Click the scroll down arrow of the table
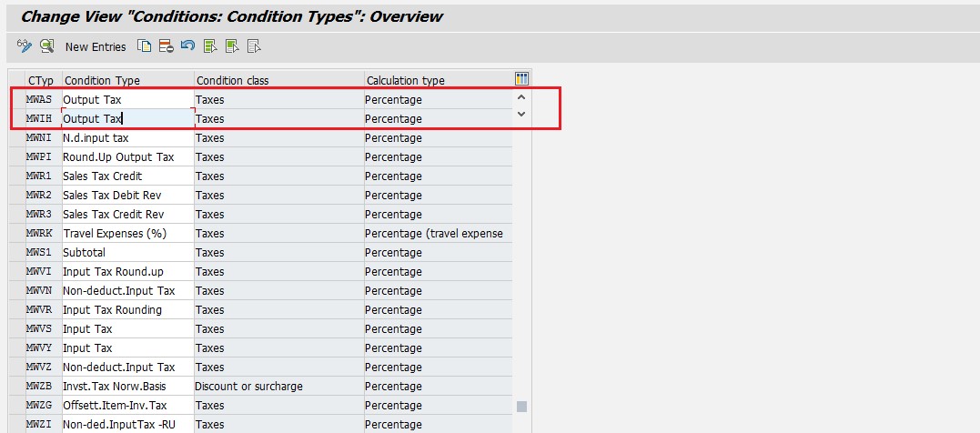Image resolution: width=980 pixels, height=433 pixels. [521, 115]
